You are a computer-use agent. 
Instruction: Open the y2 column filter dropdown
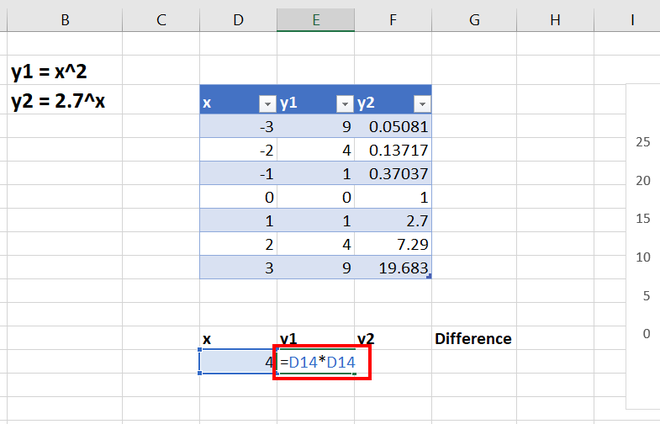pyautogui.click(x=421, y=104)
